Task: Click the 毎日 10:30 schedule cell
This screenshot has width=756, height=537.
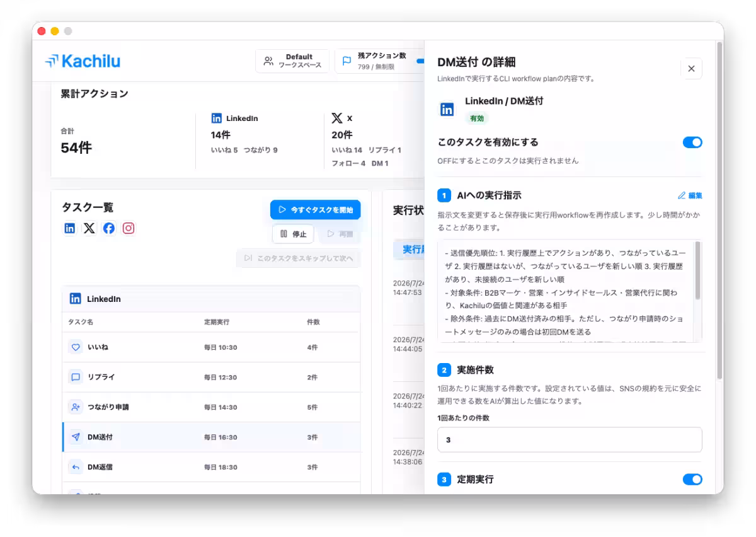Action: (x=220, y=347)
